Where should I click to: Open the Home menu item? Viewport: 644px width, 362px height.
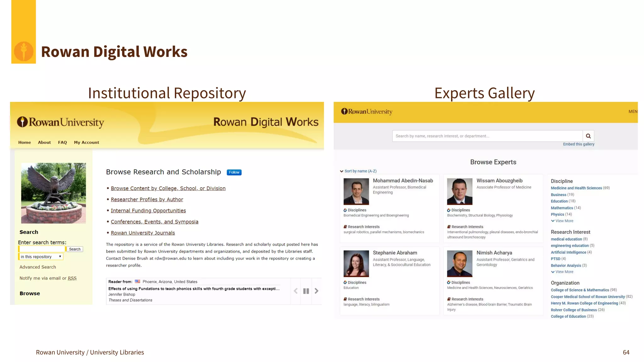(25, 142)
